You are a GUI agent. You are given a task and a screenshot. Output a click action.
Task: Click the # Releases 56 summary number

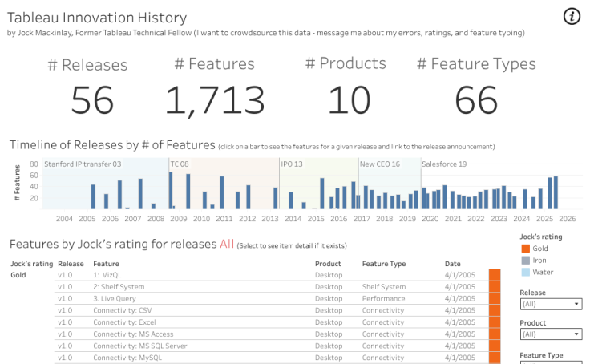[x=92, y=100]
